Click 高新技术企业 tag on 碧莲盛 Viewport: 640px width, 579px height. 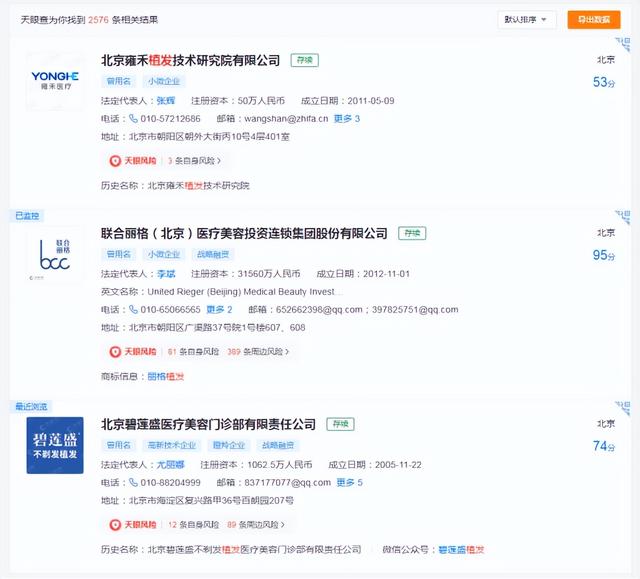(x=172, y=445)
